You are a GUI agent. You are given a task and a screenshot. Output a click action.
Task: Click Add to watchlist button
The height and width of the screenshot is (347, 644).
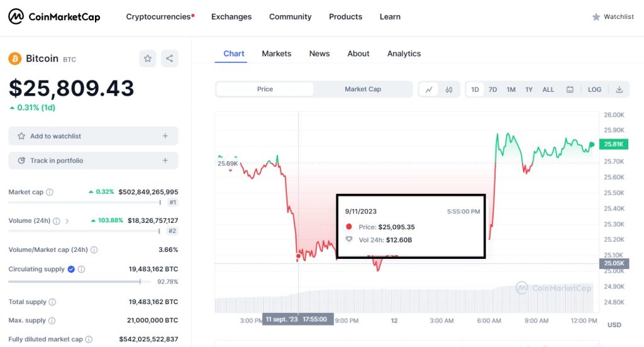(93, 136)
